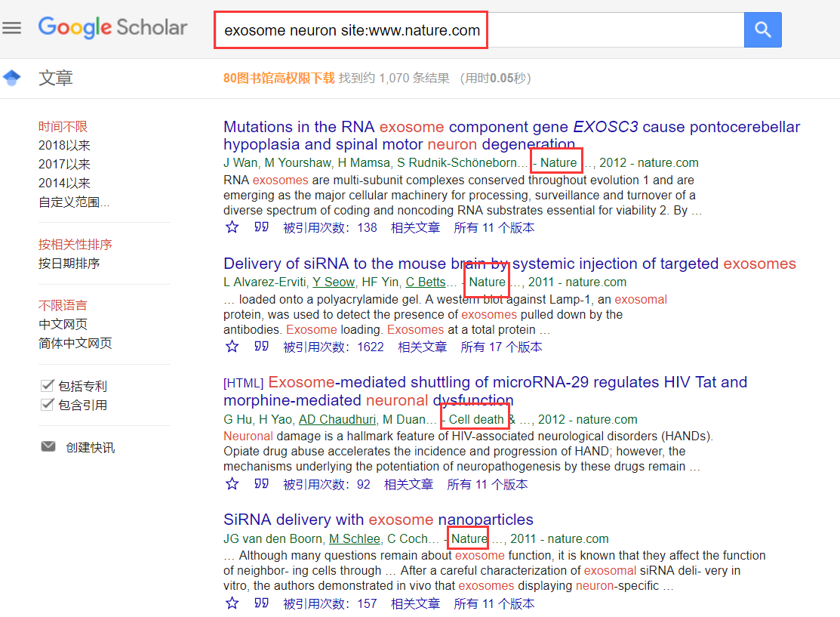Open the hamburger menu icon
The width and height of the screenshot is (840, 617).
click(x=12, y=28)
